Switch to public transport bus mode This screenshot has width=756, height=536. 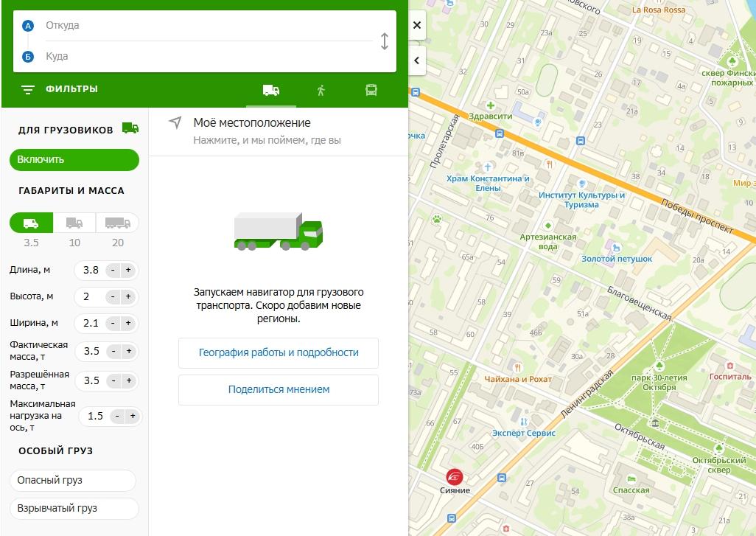click(371, 90)
